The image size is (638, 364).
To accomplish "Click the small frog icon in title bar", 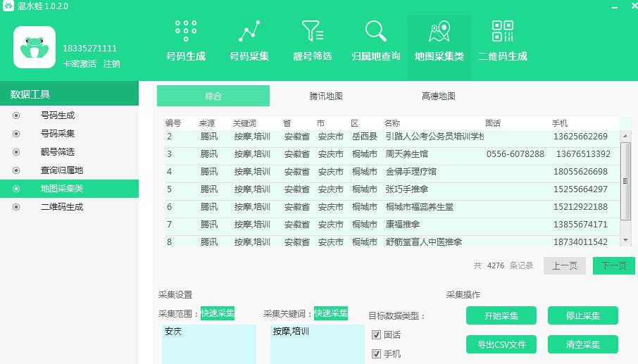I will (x=8, y=6).
